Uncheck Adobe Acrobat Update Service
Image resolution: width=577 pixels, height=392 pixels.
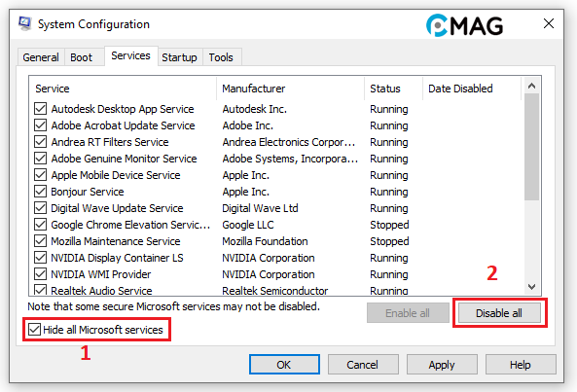(x=40, y=125)
